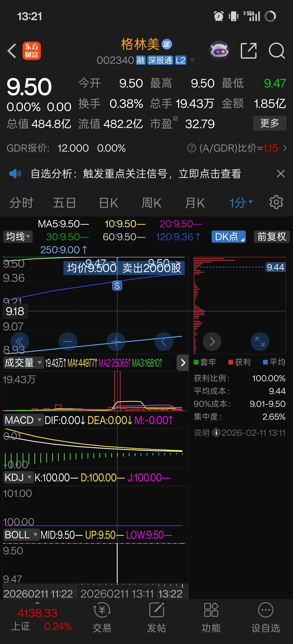Switch to 日K chart tab
293x644 pixels.
(x=108, y=202)
